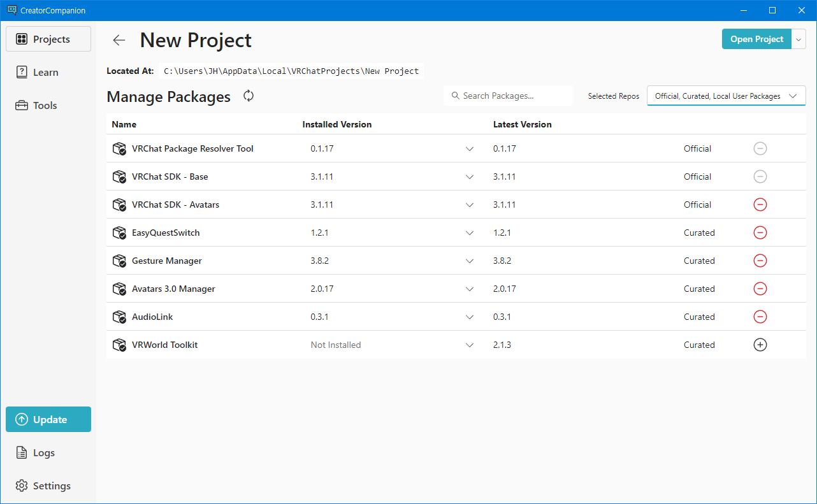The height and width of the screenshot is (504, 817).
Task: Click the 'Located At:' label
Action: tap(130, 71)
